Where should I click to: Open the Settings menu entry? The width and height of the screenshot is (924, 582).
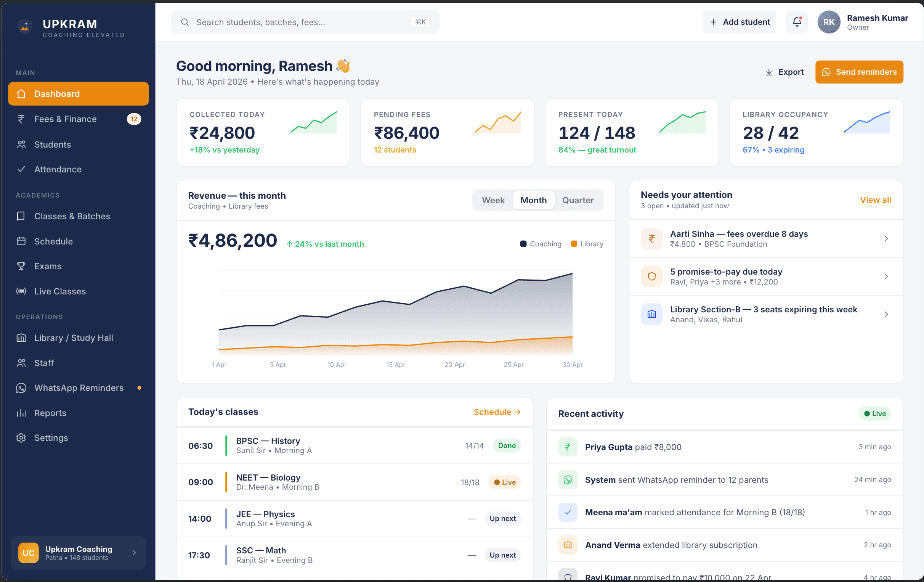[51, 437]
